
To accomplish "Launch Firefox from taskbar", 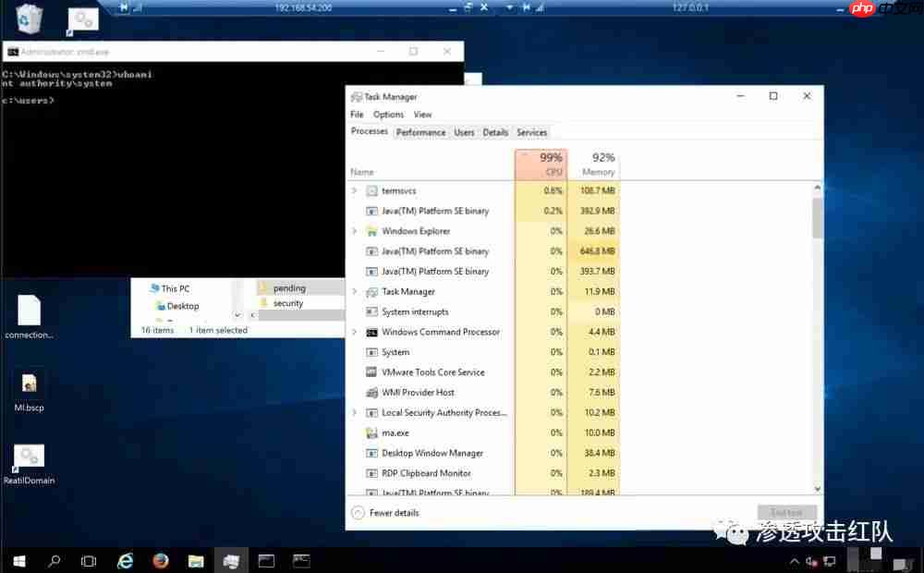I will coord(160,561).
